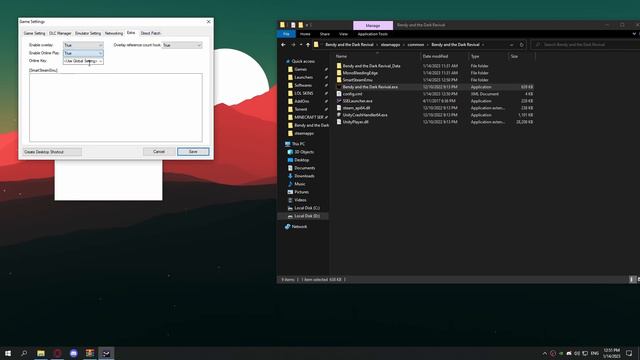Open Downloads in navigation pane
This screenshot has width=640, height=360.
tap(304, 176)
